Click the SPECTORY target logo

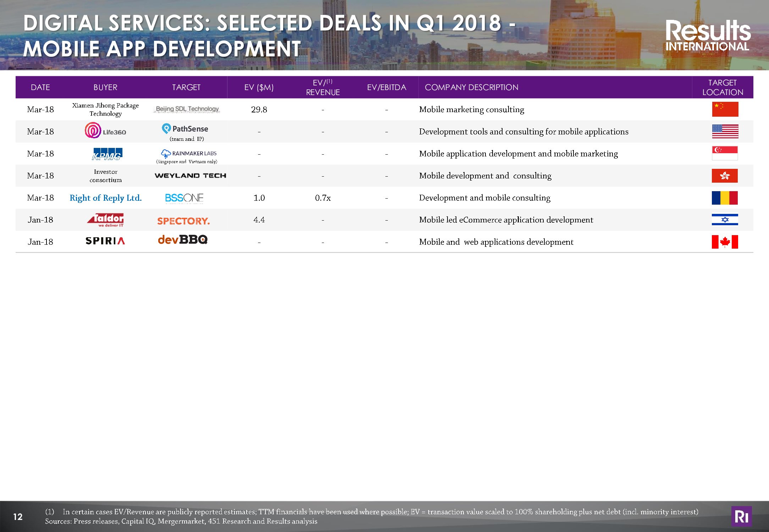pyautogui.click(x=183, y=221)
